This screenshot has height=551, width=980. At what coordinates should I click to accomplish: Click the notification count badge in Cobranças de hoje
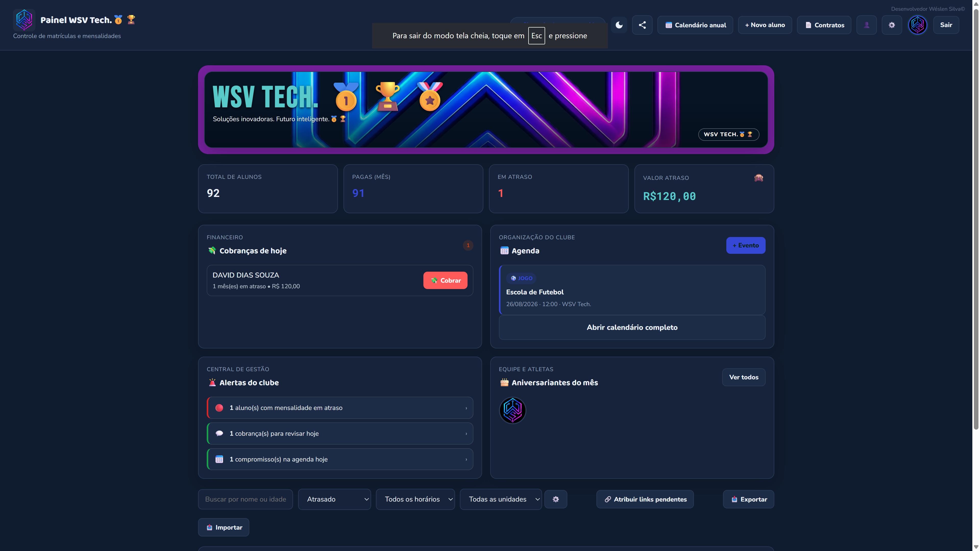tap(468, 245)
